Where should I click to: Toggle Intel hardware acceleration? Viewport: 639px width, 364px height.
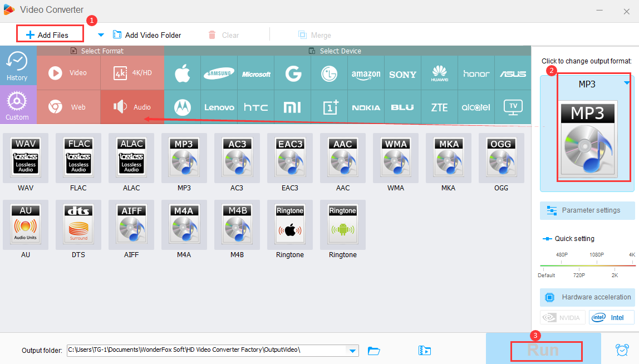click(x=612, y=318)
